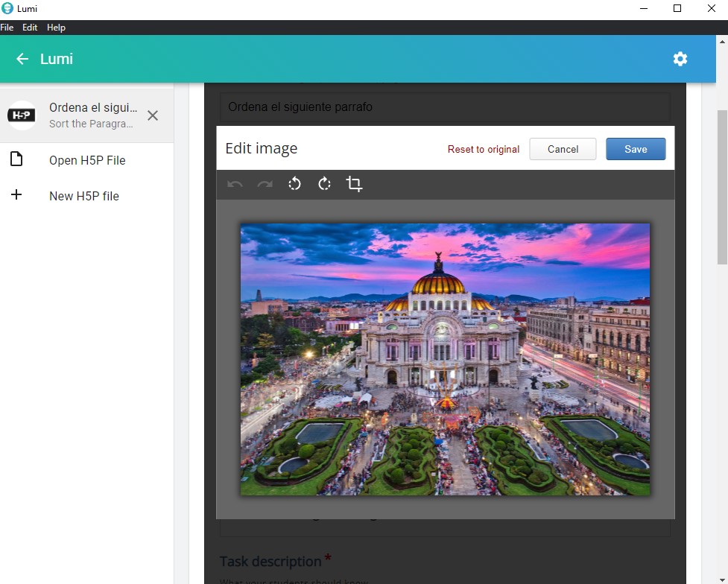Click the undo arrow in image editor

(235, 184)
